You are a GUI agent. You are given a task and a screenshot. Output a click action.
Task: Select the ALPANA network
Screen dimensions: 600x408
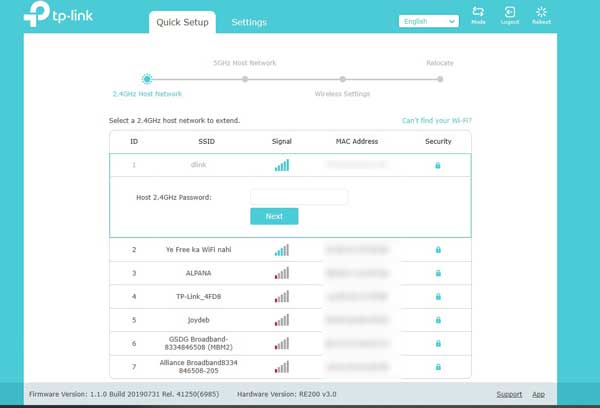point(199,273)
